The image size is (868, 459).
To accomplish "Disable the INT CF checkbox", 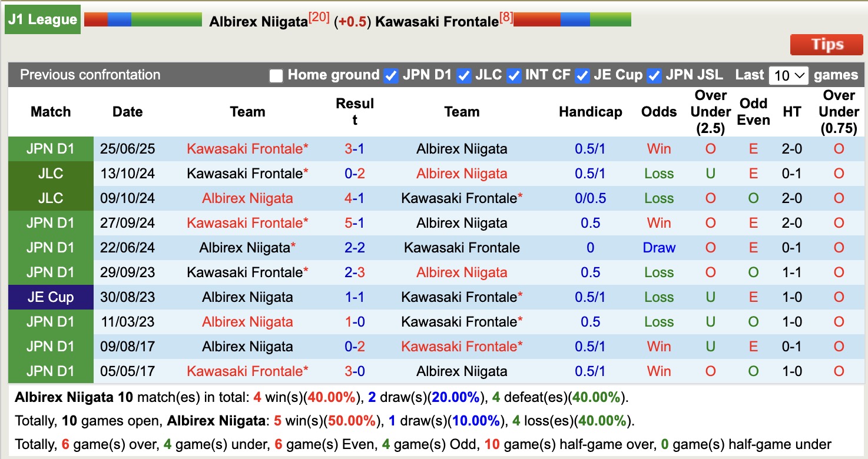I will click(514, 75).
